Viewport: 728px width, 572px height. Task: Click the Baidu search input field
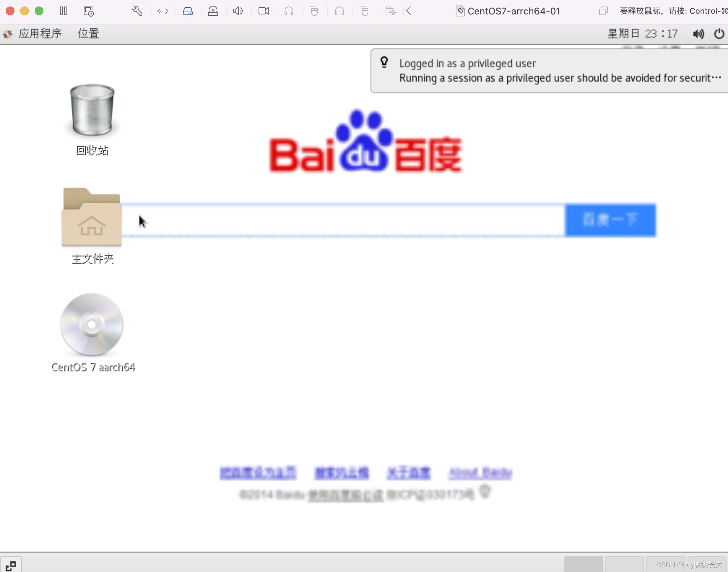point(343,220)
